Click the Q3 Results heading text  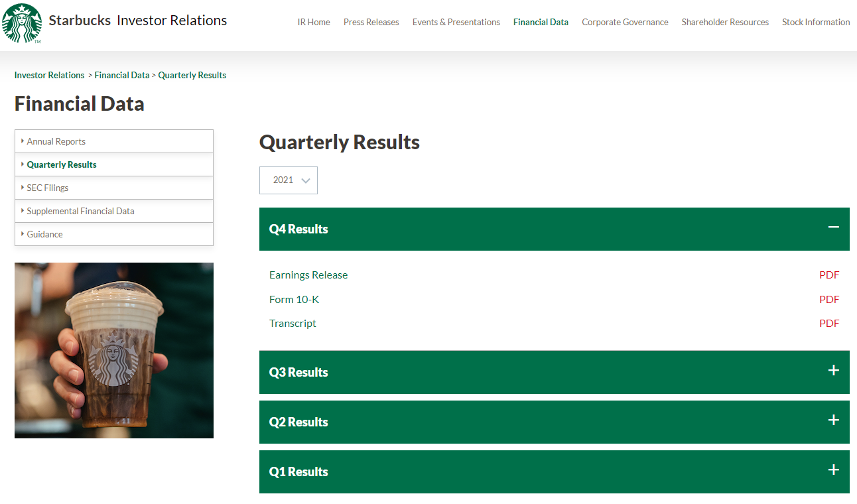coord(298,372)
